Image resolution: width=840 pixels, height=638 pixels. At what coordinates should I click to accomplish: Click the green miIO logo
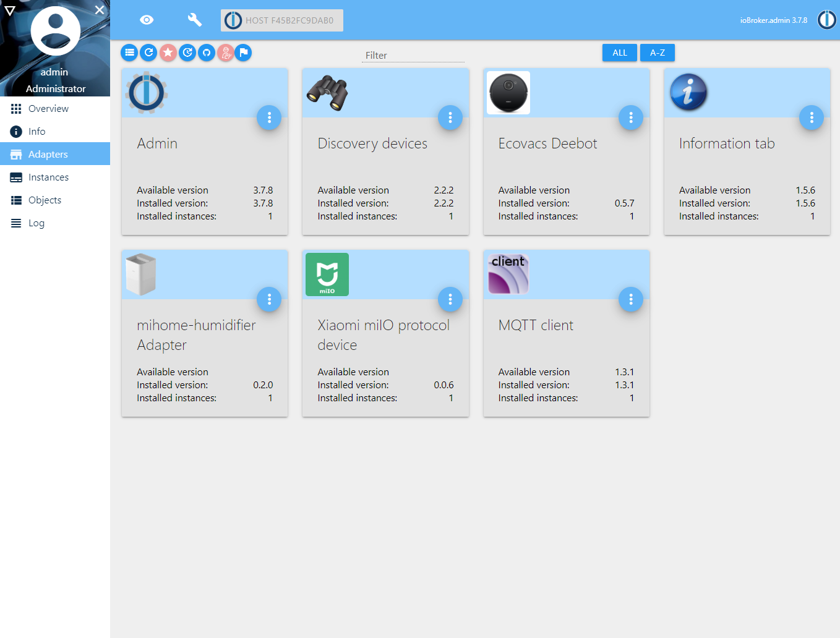tap(327, 274)
